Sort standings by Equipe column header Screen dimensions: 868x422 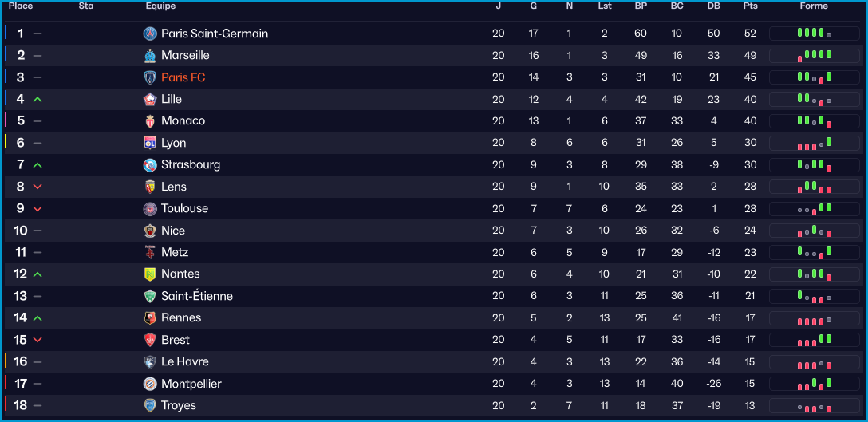(x=160, y=6)
